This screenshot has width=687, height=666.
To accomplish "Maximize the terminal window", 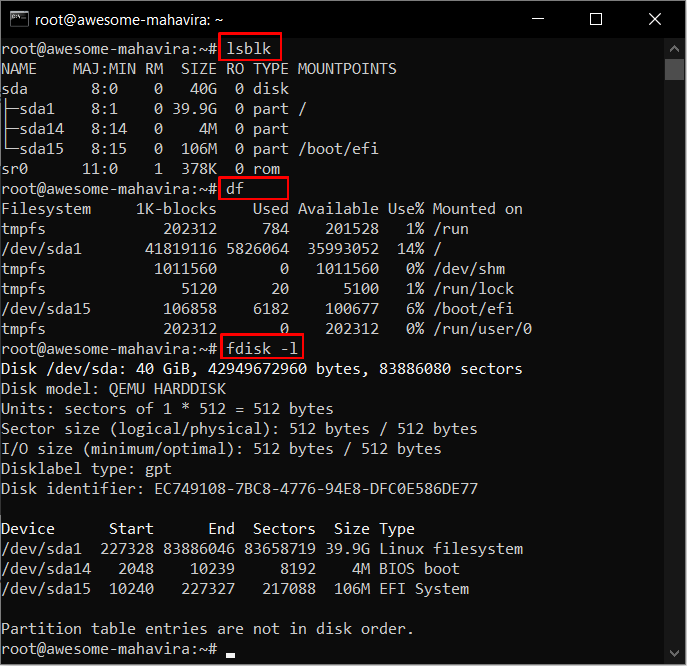I will coord(595,19).
